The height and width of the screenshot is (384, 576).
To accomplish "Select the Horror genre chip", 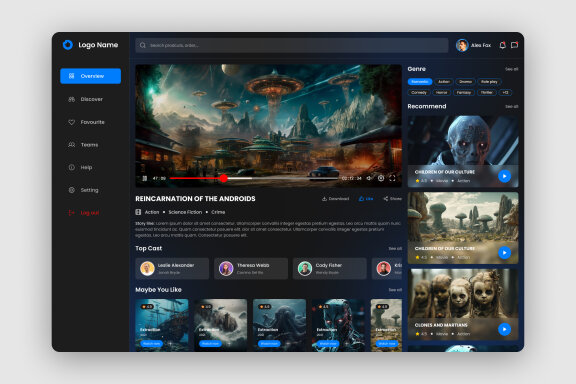I will tap(442, 93).
